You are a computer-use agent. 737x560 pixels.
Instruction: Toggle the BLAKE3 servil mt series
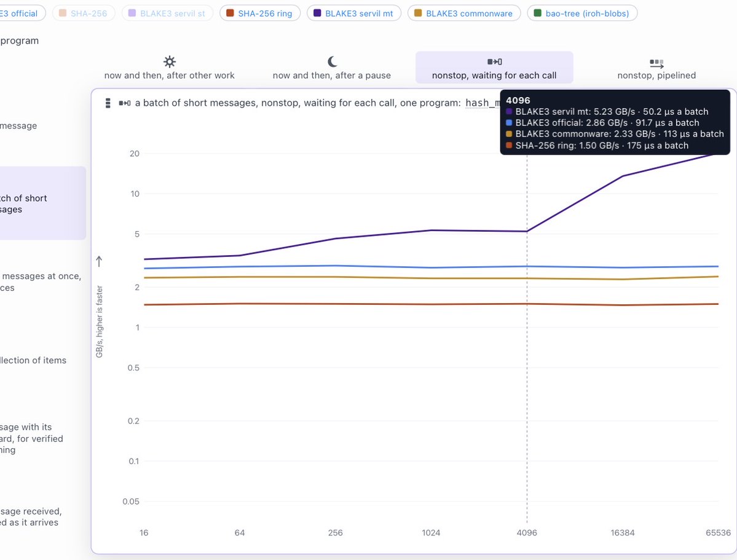click(354, 13)
